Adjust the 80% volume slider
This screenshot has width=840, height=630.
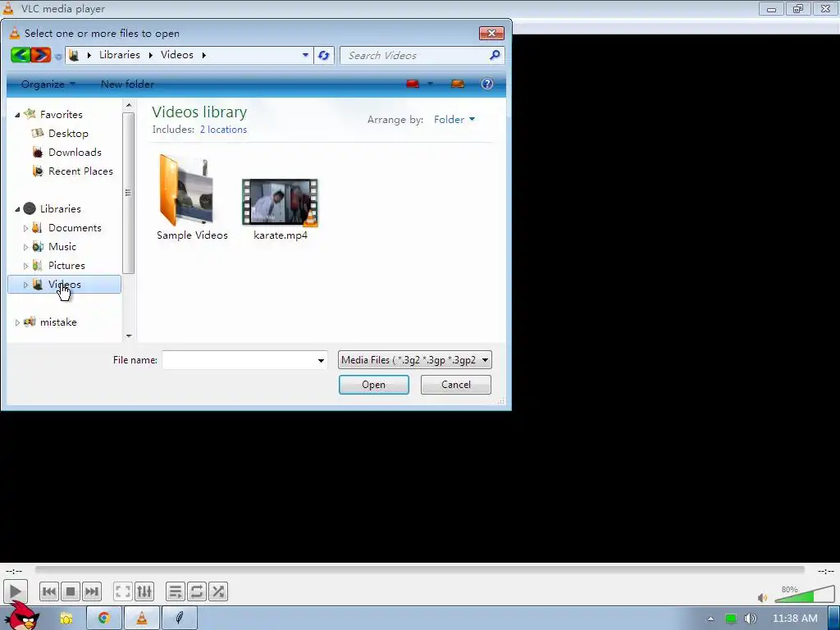(x=804, y=595)
